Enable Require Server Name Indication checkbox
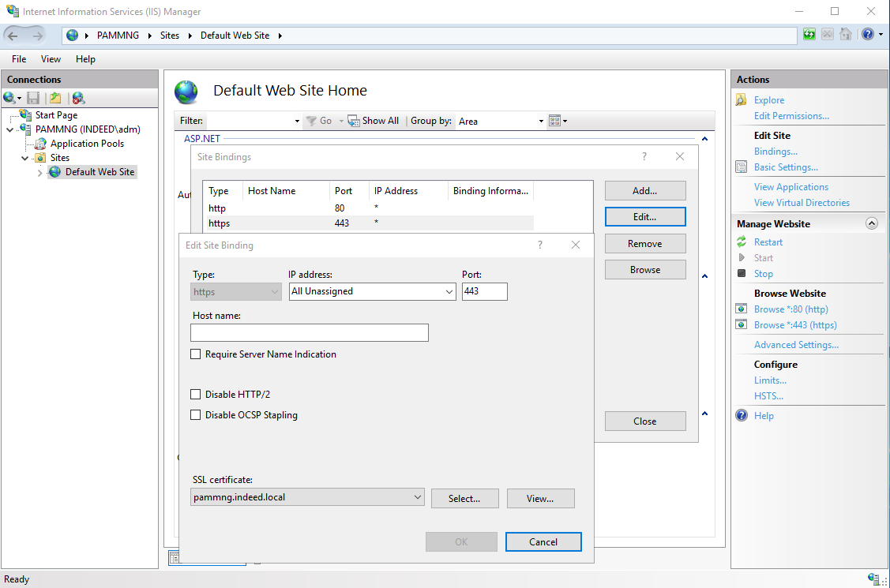 click(x=196, y=354)
